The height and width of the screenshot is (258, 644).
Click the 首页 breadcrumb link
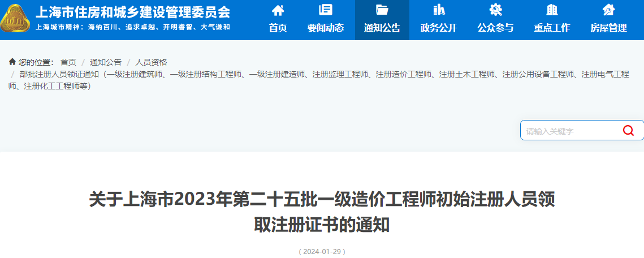pos(68,62)
